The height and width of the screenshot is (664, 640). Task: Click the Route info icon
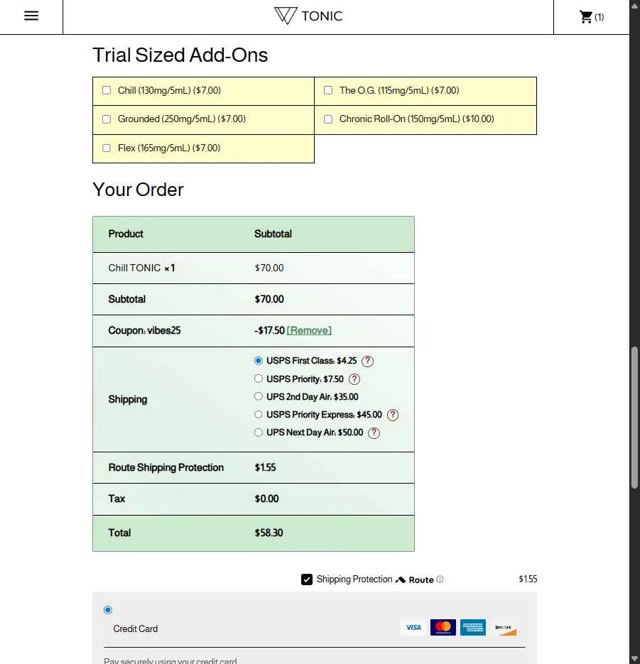pyautogui.click(x=440, y=579)
